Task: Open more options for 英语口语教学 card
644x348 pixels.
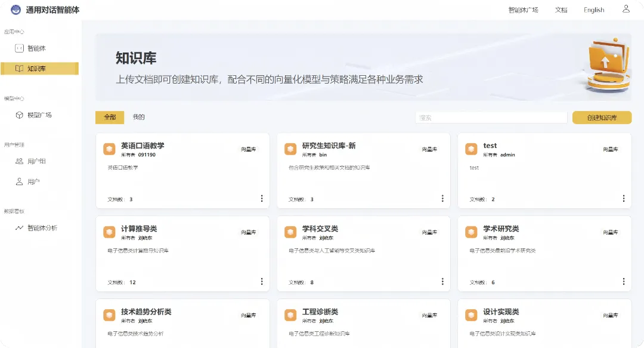Action: [262, 199]
